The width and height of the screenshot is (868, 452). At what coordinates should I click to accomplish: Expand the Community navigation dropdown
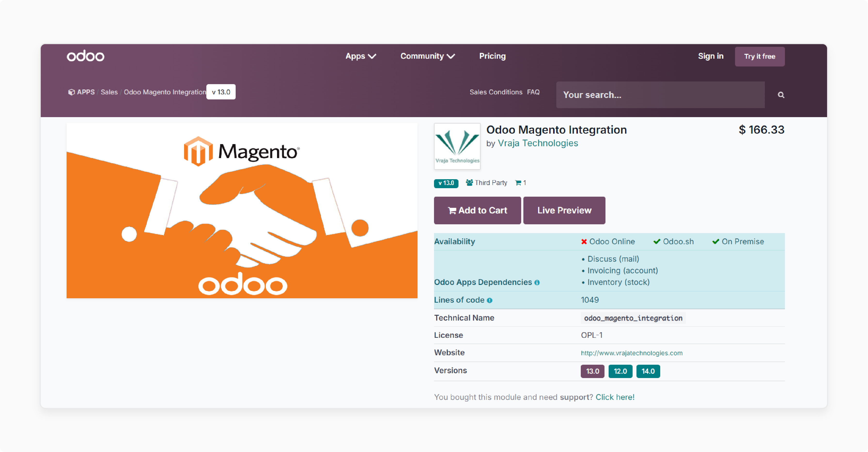(428, 56)
